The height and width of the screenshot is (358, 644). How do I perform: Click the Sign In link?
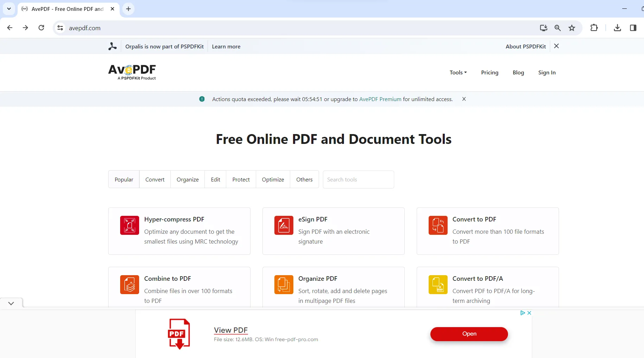pyautogui.click(x=547, y=73)
